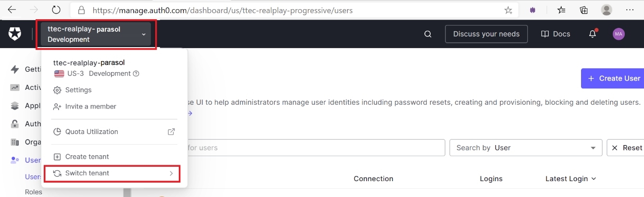Open search with the magnifier icon
Viewport: 644px width, 197px height.
[x=428, y=34]
